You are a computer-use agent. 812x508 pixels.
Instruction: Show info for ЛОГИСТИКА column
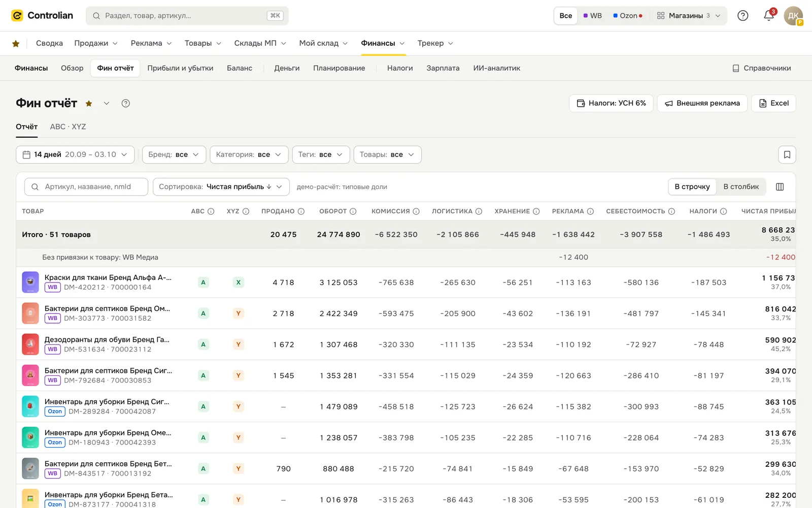[x=479, y=211]
